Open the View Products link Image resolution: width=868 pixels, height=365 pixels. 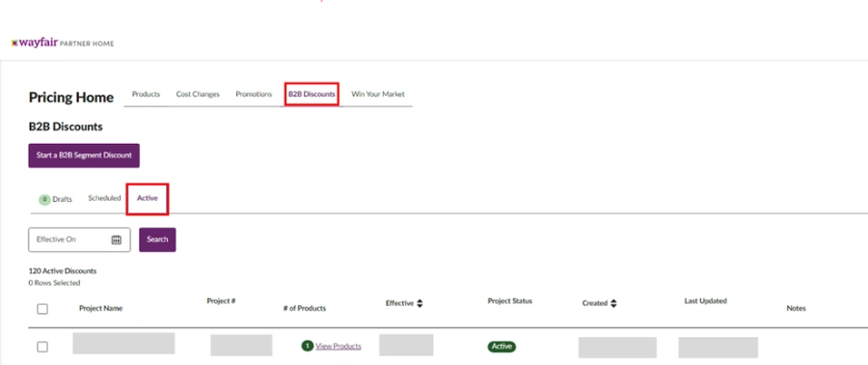click(x=339, y=346)
